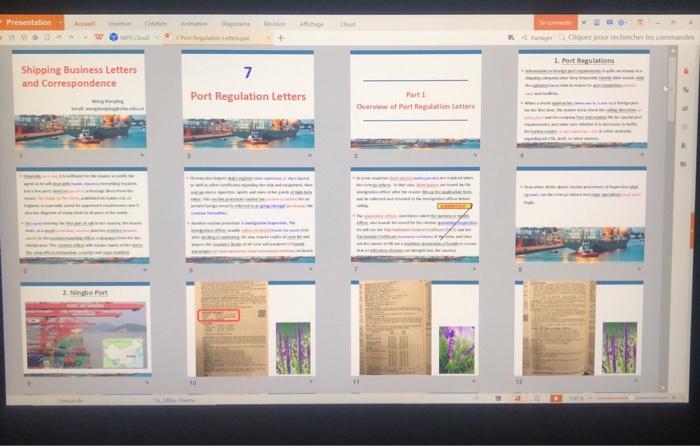Select slide 2 Port Regulation Letters thumbnail

point(248,99)
